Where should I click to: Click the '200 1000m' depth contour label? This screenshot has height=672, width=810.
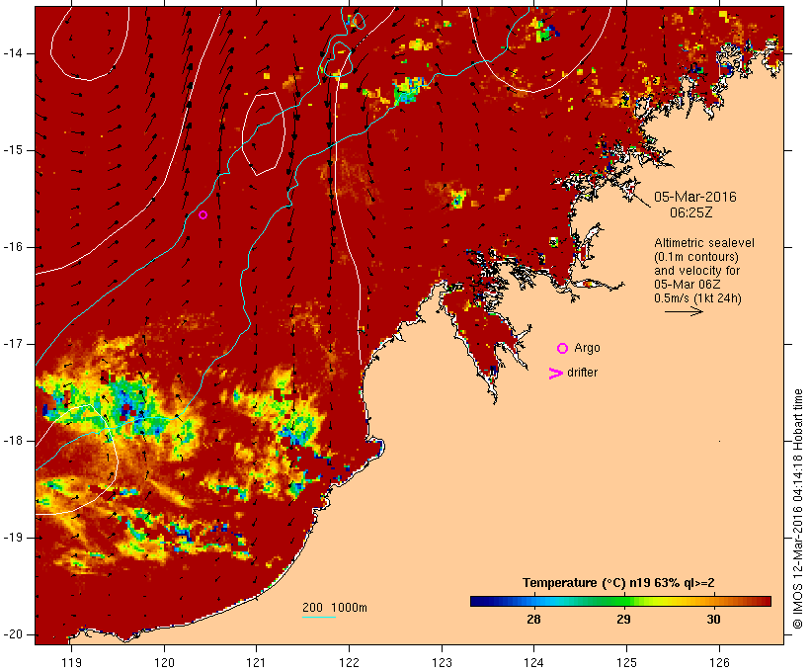point(335,608)
